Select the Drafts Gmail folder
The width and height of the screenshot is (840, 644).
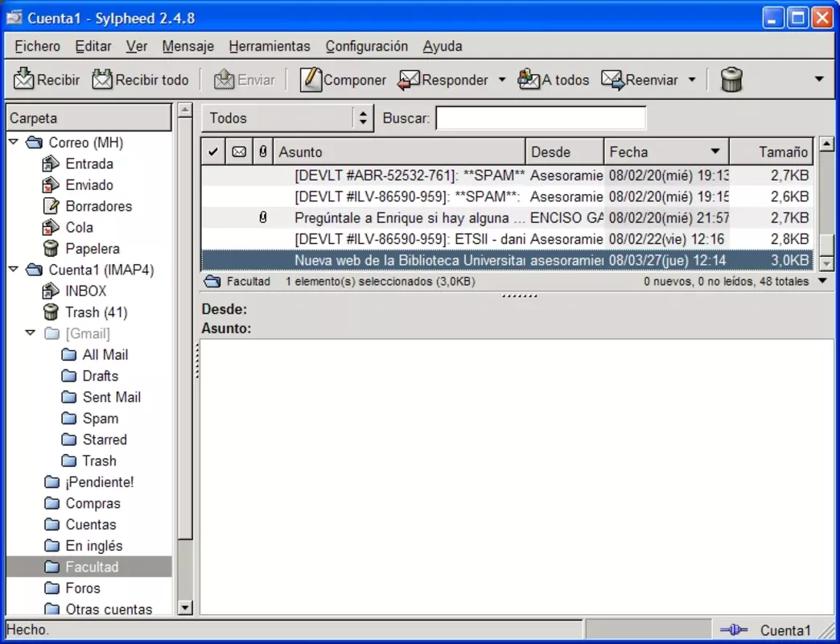pyautogui.click(x=90, y=376)
